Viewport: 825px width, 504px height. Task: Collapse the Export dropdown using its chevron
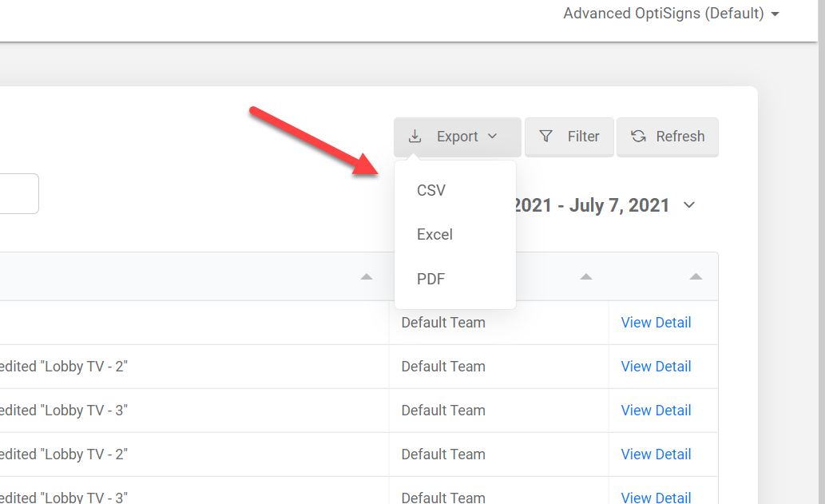pos(493,137)
